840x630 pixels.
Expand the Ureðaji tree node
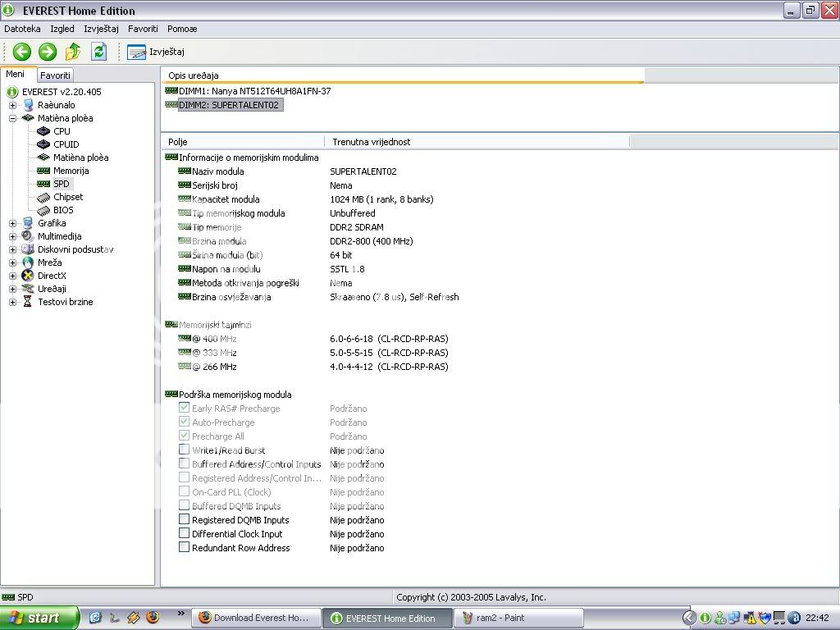13,289
